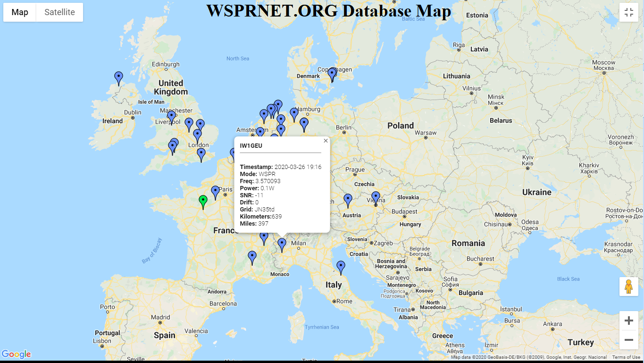The image size is (644, 363).
Task: Click the Freq value 3.570093
Action: tap(268, 181)
